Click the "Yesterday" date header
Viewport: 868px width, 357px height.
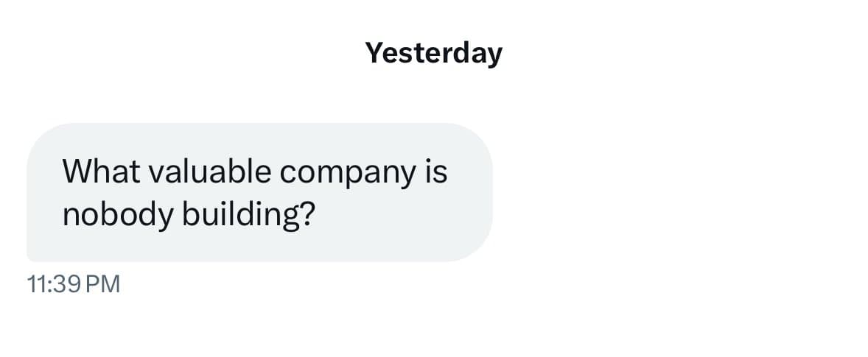[433, 53]
